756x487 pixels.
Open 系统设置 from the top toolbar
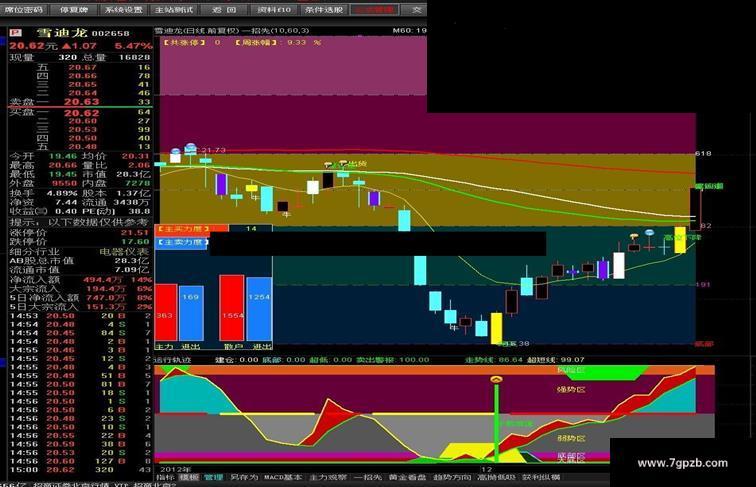[x=123, y=10]
